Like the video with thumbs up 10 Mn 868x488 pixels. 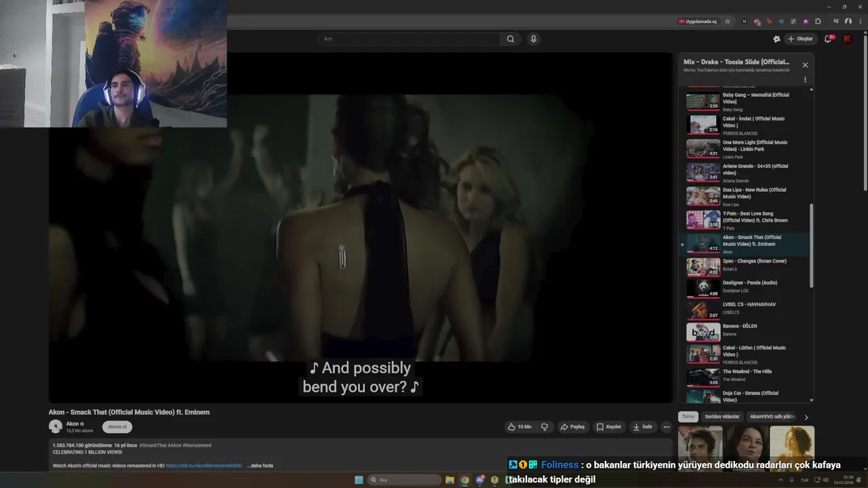(x=519, y=427)
